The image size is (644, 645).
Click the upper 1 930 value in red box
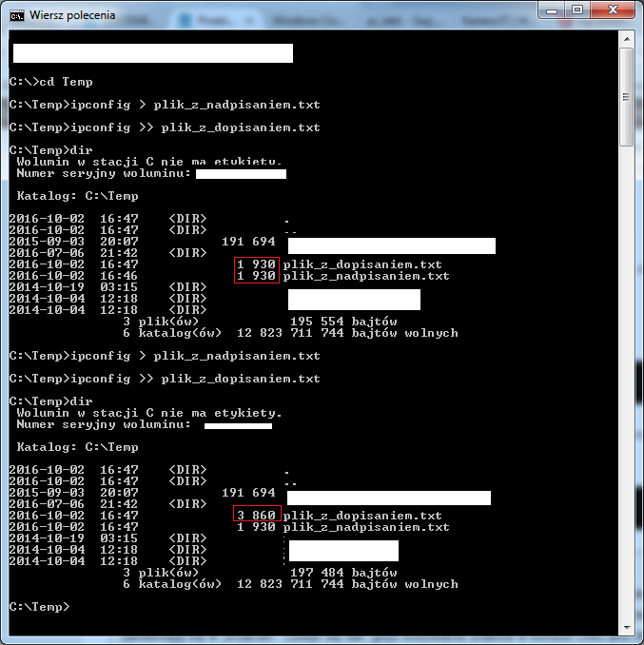pyautogui.click(x=257, y=264)
